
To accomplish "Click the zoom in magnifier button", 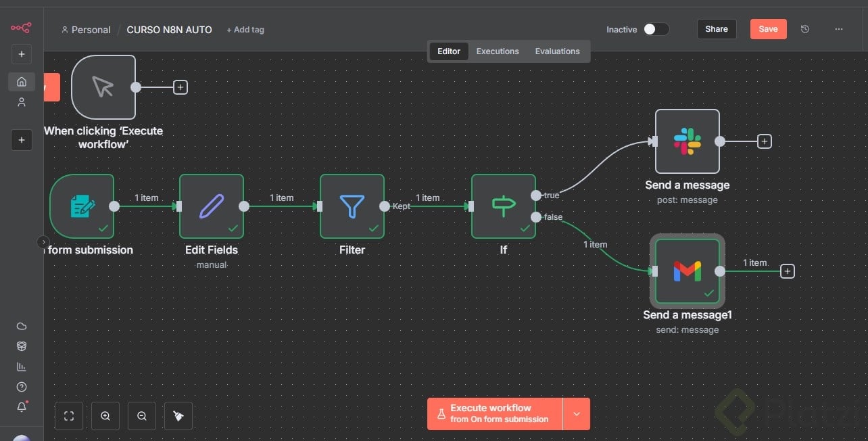I will tap(105, 416).
